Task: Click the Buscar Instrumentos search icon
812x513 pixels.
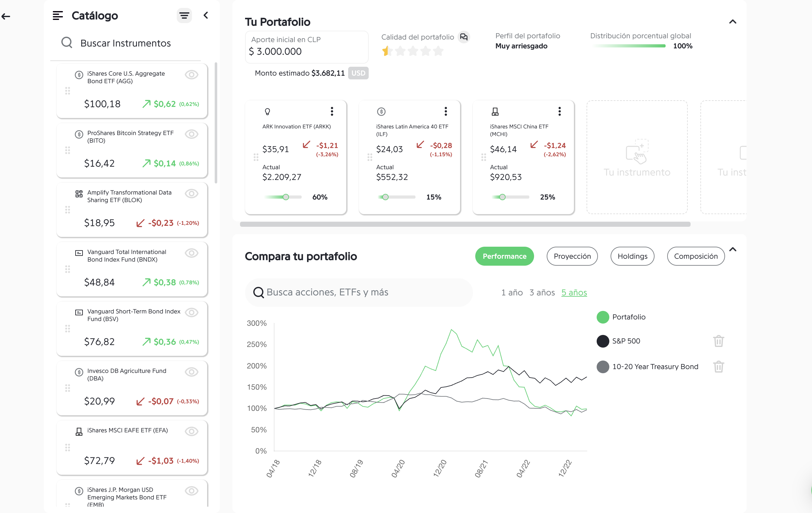Action: 67,43
